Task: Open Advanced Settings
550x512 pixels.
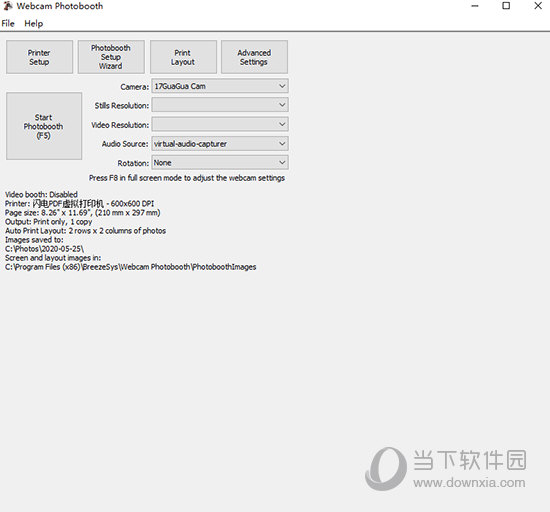Action: (x=254, y=57)
